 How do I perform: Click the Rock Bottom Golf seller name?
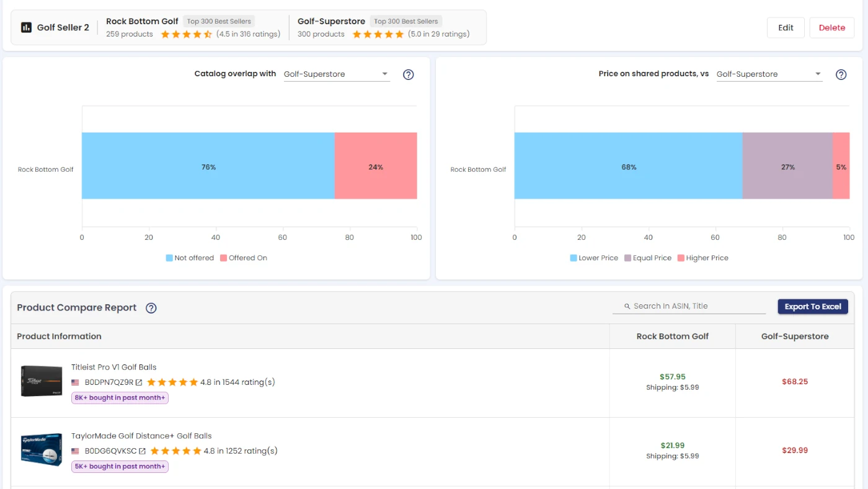pyautogui.click(x=142, y=21)
